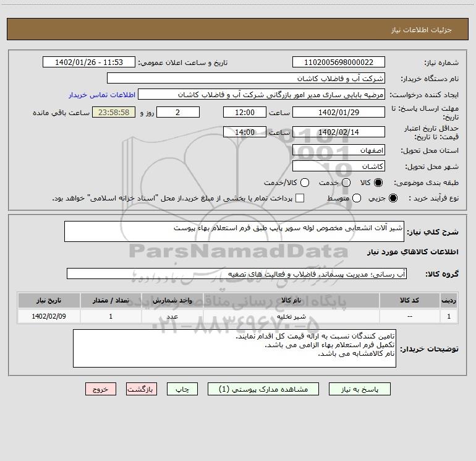Click the کد کالا column header
Screen dimensions: 476x461
(409, 301)
